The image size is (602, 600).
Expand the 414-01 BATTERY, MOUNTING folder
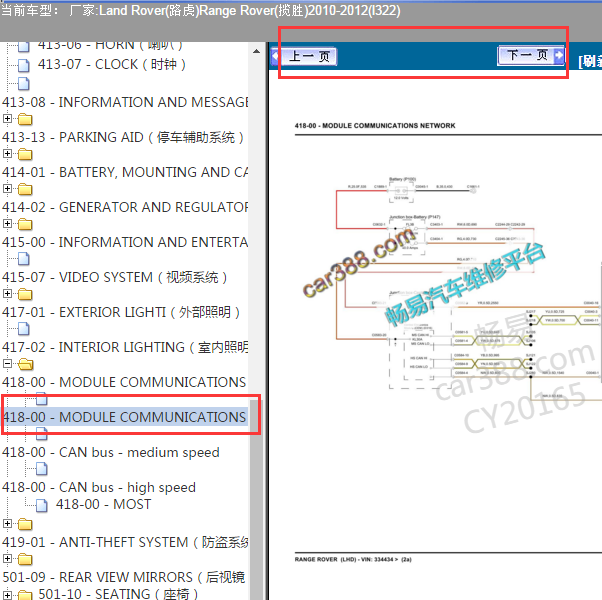(x=7, y=154)
